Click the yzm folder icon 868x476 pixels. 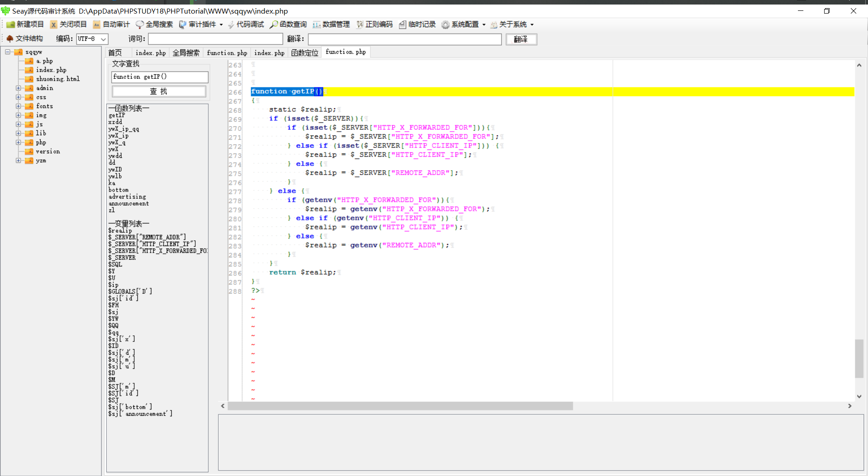tap(29, 161)
